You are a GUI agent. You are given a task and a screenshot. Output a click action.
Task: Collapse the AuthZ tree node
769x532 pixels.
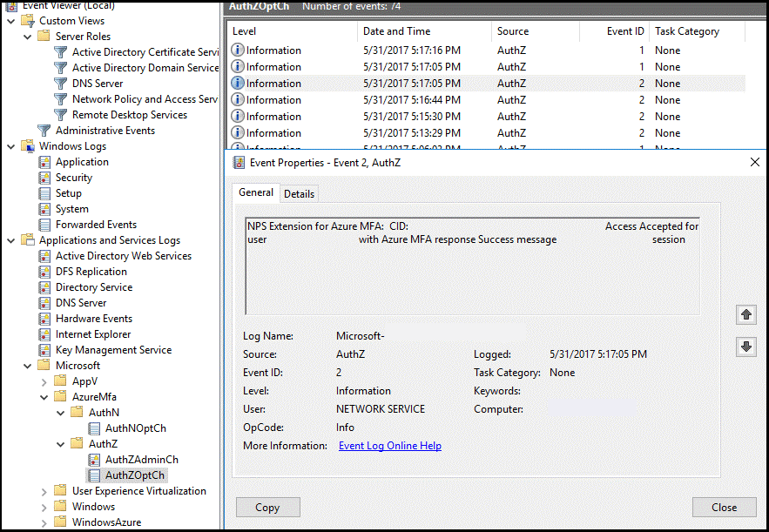point(59,443)
